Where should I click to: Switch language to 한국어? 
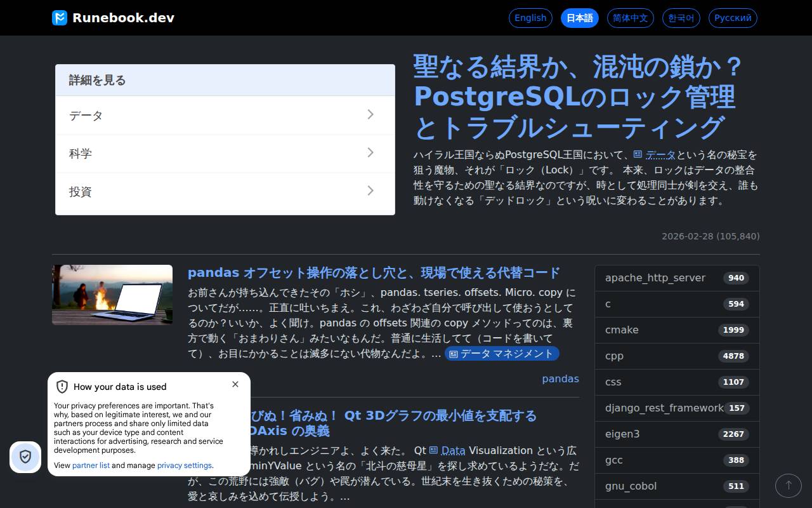[681, 18]
